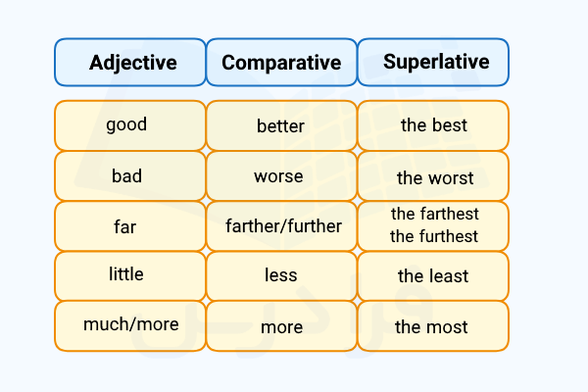588x392 pixels.
Task: Click the cell reading the least
Action: pyautogui.click(x=433, y=276)
